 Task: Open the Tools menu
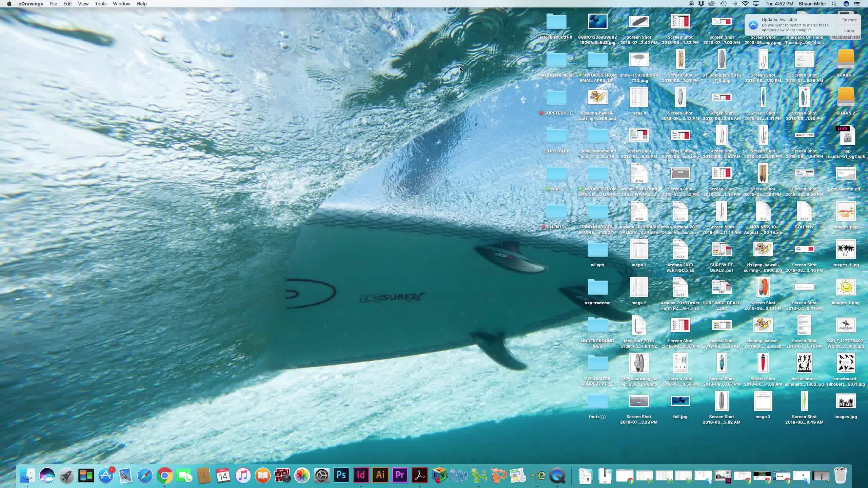coord(101,4)
